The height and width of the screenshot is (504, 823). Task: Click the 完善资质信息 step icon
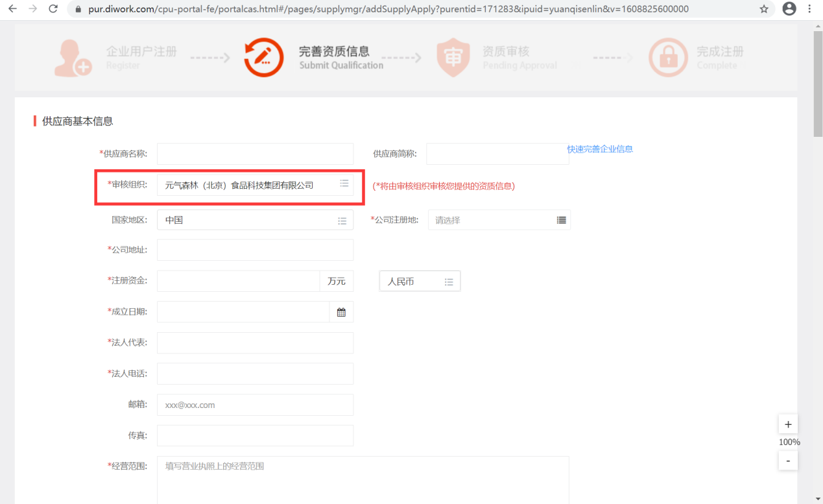point(263,58)
